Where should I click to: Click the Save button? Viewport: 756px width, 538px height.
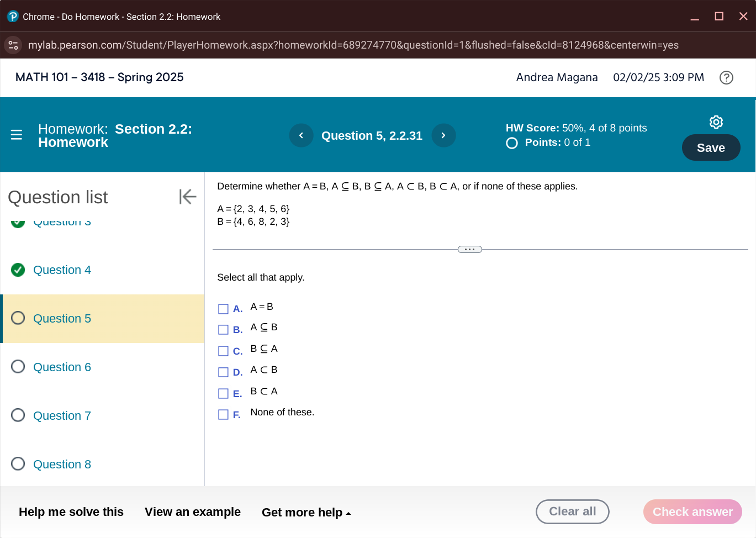(x=711, y=147)
